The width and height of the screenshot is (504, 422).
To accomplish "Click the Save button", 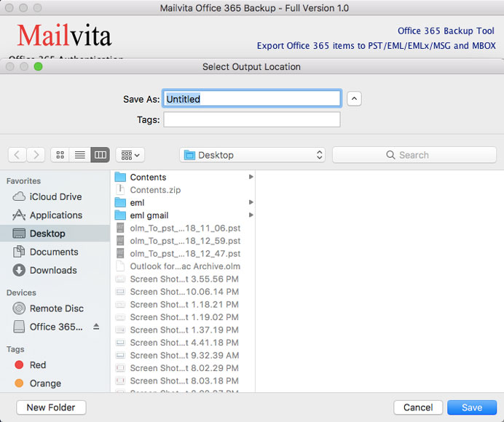I will [x=472, y=407].
